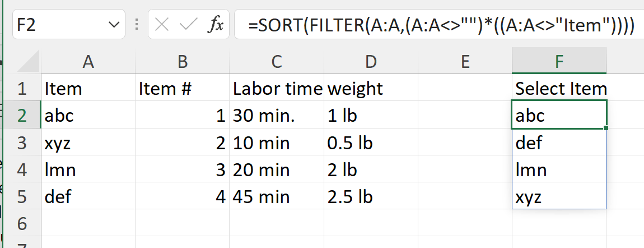The image size is (644, 248).
Task: Select row 6 header
Action: (21, 224)
